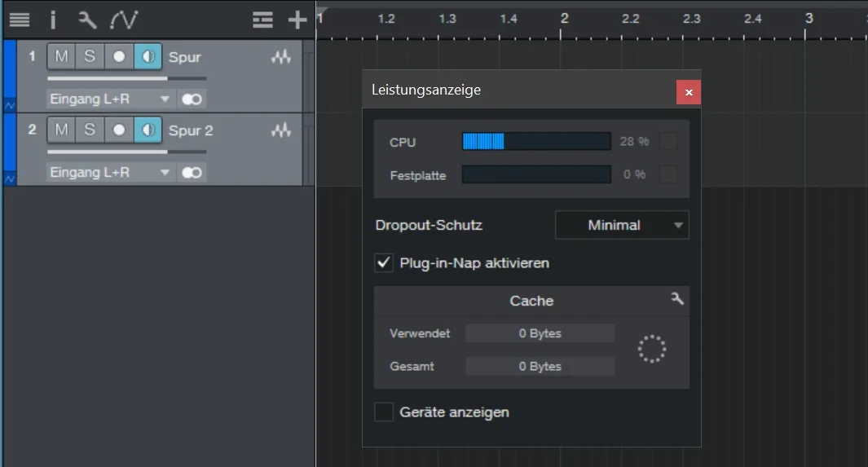Open waveform icon on track Spur 2

click(281, 130)
